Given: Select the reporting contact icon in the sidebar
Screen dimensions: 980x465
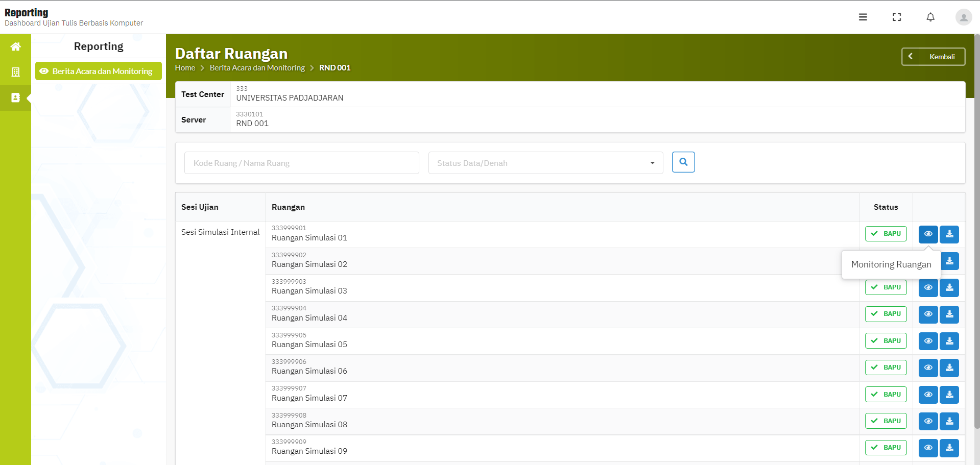Looking at the screenshot, I should 15,97.
